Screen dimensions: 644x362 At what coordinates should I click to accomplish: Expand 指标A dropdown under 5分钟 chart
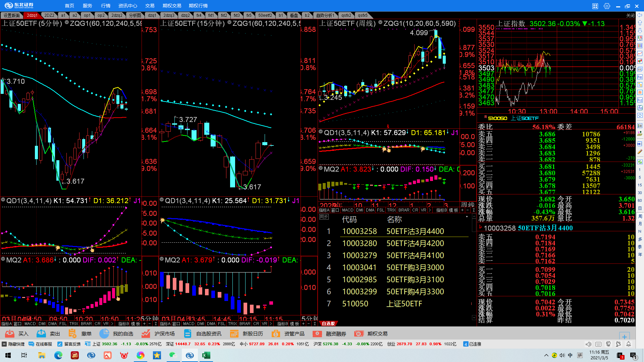pyautogui.click(x=6, y=324)
